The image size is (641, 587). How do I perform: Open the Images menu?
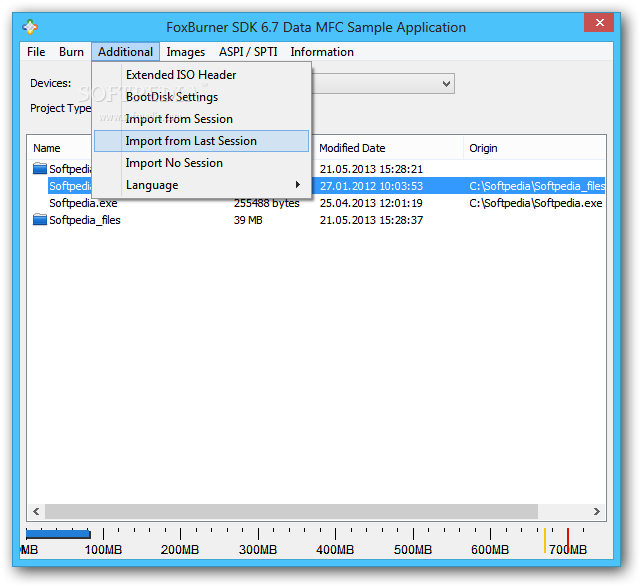click(x=186, y=52)
